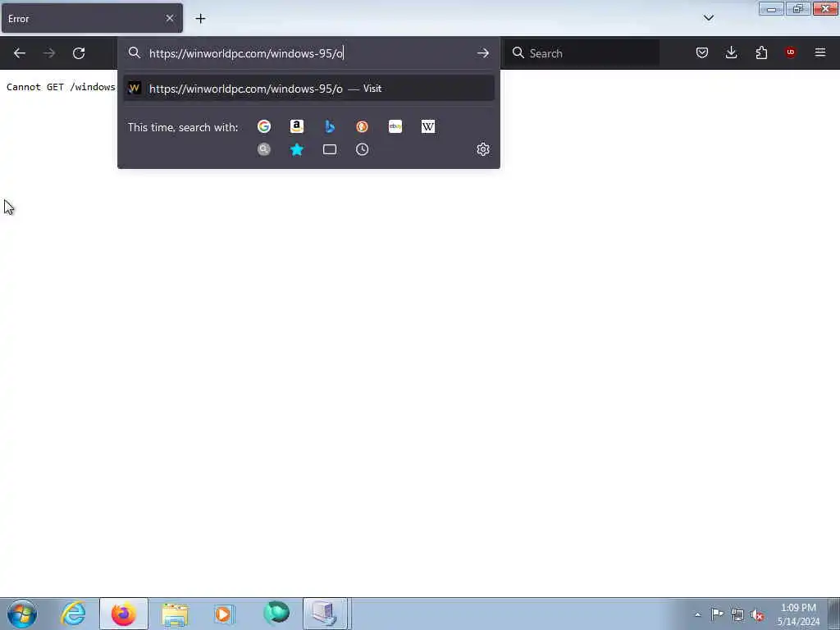The height and width of the screenshot is (630, 840).
Task: Open the Action Center flag icon
Action: tap(717, 614)
